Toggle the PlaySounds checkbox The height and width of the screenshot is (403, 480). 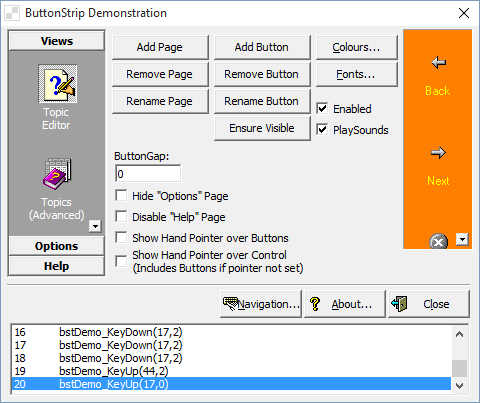322,129
